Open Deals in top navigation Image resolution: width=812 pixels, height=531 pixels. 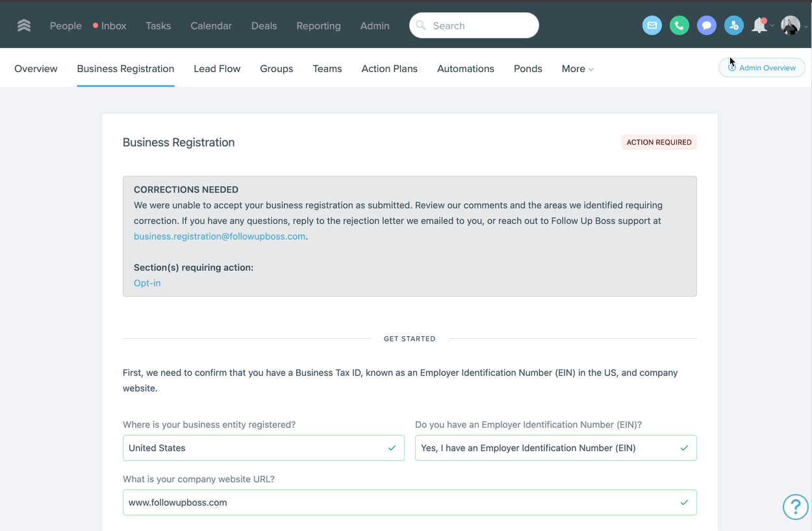[x=264, y=26]
